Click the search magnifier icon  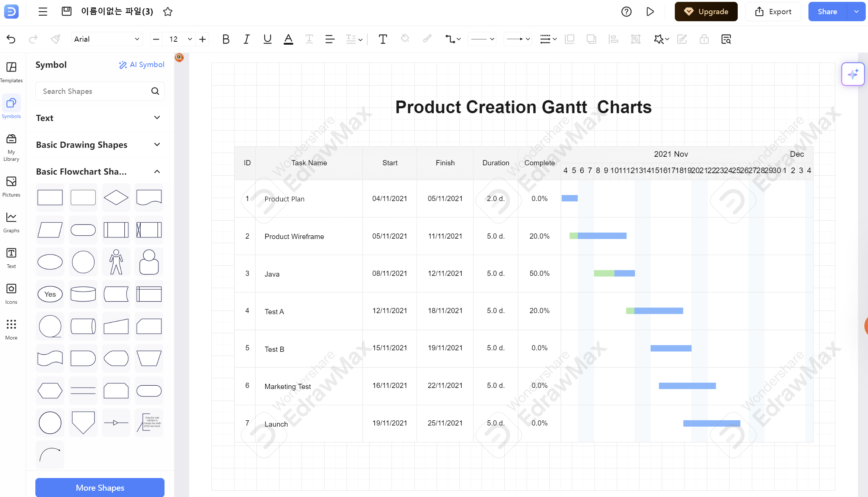(155, 91)
